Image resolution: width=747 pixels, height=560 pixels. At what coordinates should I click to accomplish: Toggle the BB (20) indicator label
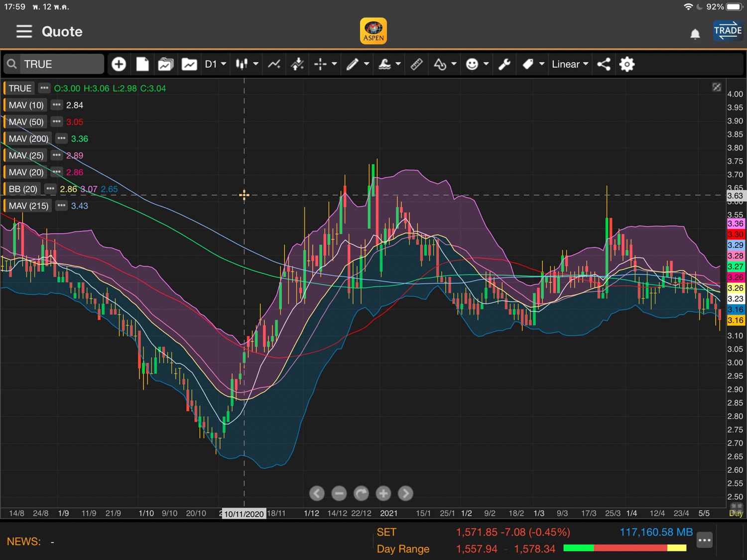tap(23, 189)
